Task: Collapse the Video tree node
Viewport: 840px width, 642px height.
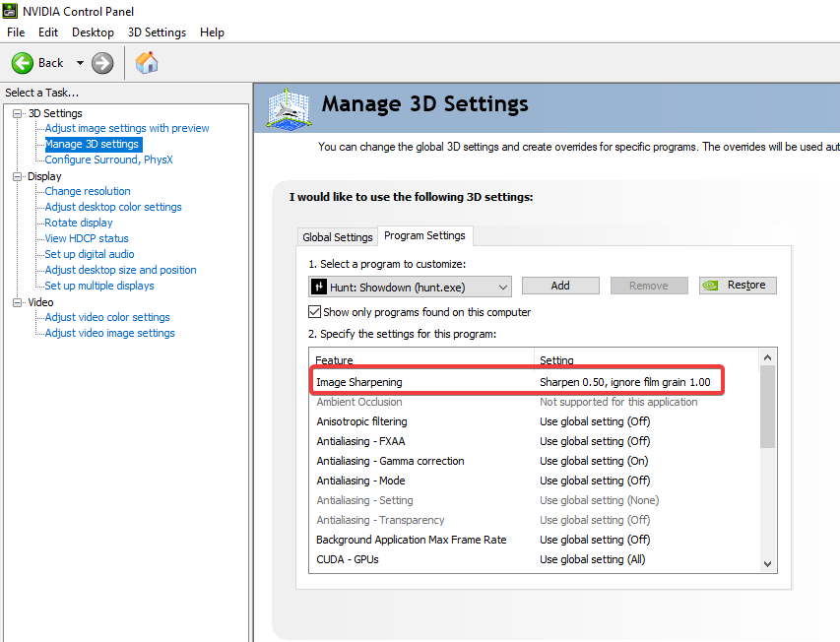Action: point(18,302)
